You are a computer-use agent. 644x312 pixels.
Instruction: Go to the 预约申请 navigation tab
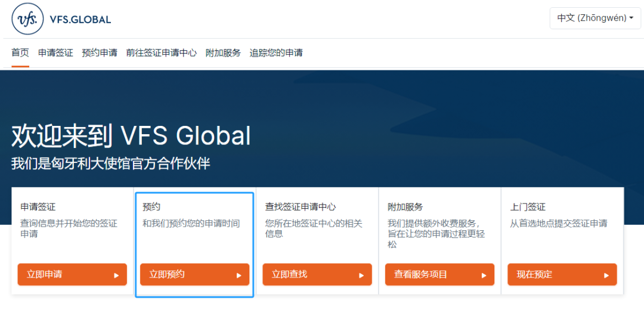pyautogui.click(x=100, y=53)
